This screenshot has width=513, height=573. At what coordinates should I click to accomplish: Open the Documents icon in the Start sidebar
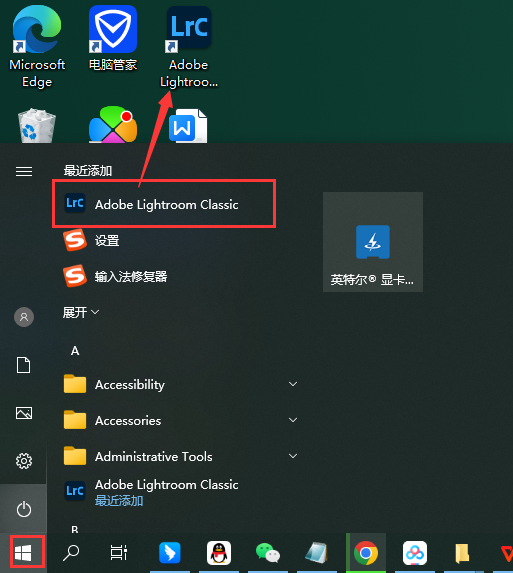24,365
